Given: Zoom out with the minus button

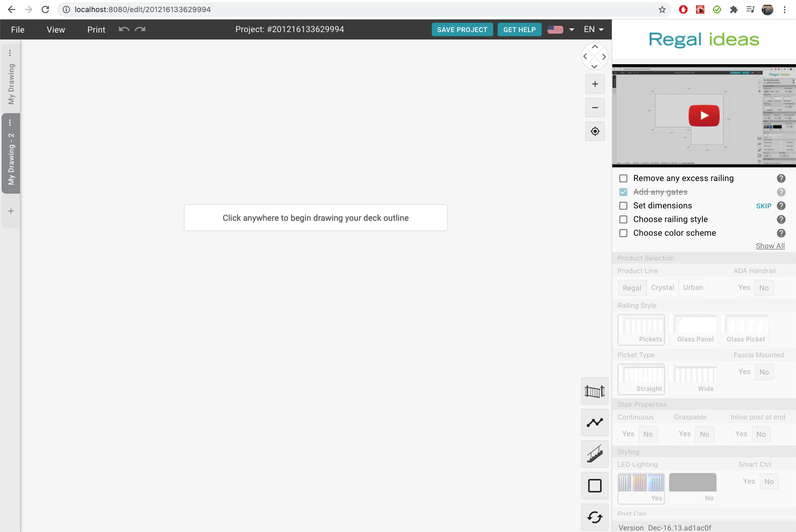Looking at the screenshot, I should [595, 108].
